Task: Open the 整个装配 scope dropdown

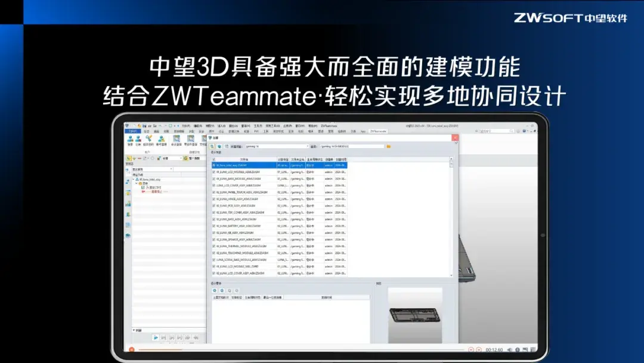Action: 196,158
